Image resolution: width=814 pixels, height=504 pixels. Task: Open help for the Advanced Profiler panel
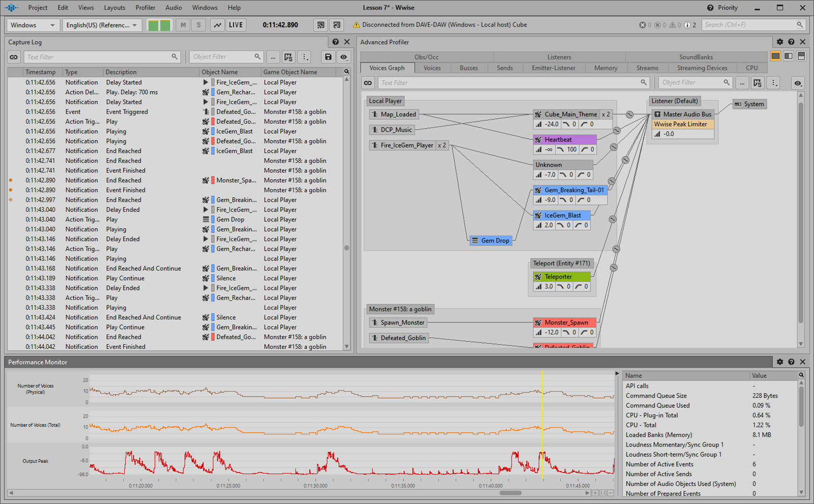[791, 42]
